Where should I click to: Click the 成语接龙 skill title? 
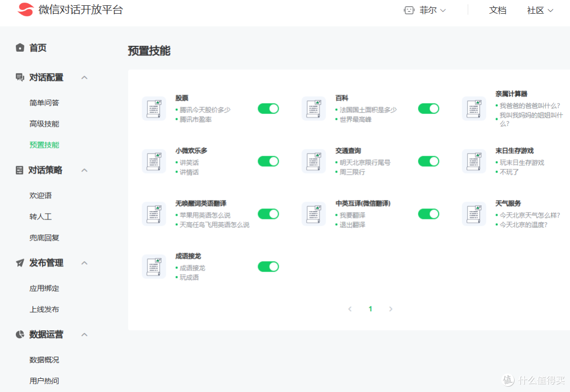pyautogui.click(x=188, y=256)
